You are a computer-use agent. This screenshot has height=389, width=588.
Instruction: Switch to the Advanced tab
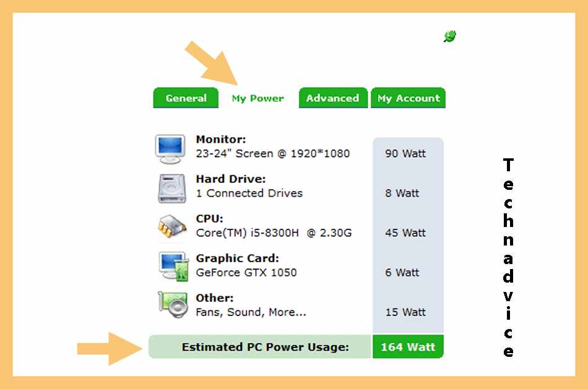point(332,98)
